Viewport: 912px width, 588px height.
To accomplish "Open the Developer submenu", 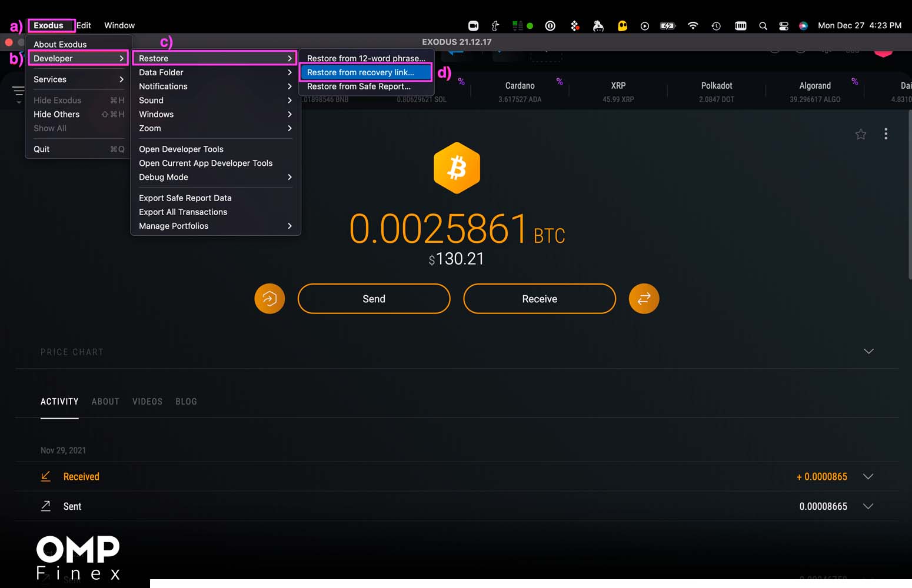I will (78, 58).
